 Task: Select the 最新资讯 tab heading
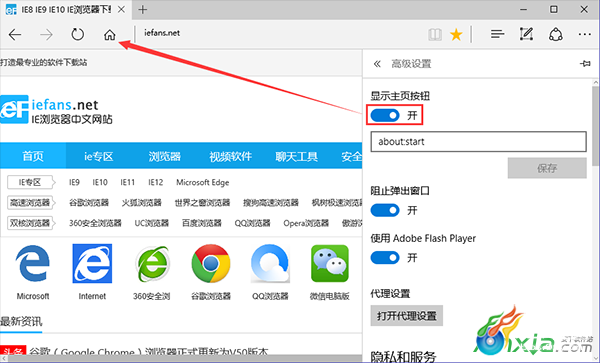21,322
